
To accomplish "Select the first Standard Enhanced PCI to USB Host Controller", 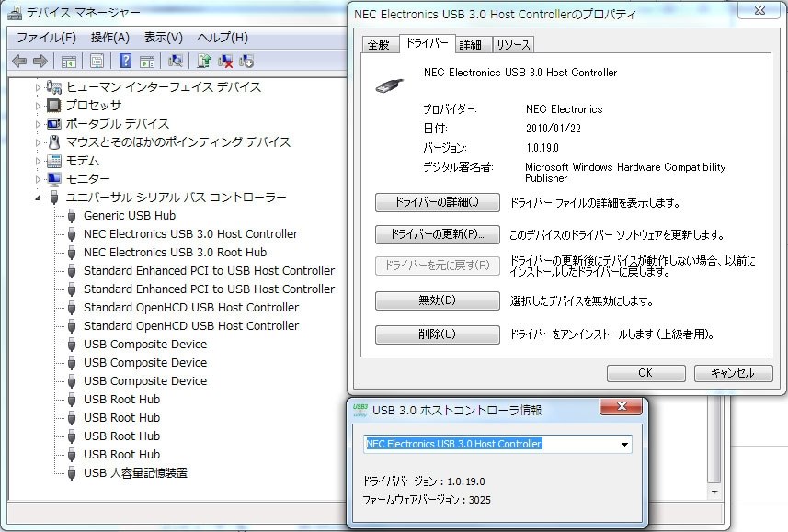I will point(209,271).
